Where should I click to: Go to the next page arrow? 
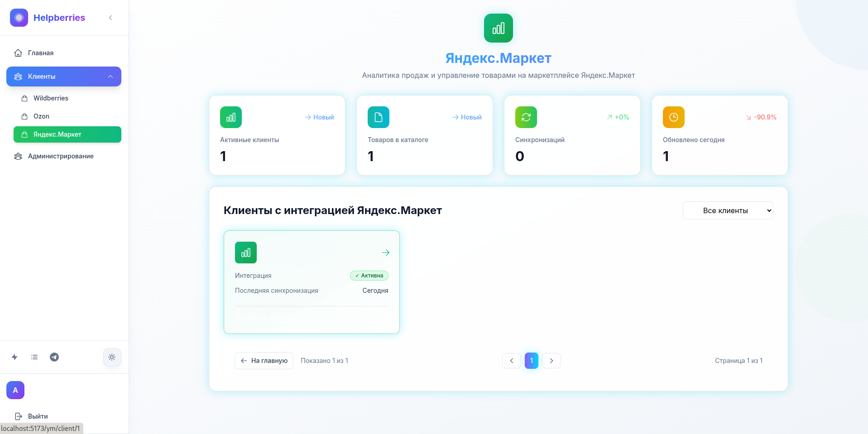(x=551, y=361)
